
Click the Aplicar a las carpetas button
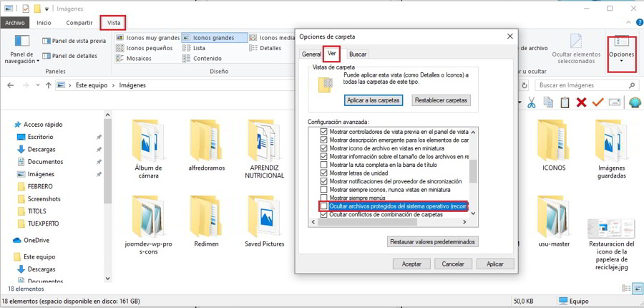[373, 100]
